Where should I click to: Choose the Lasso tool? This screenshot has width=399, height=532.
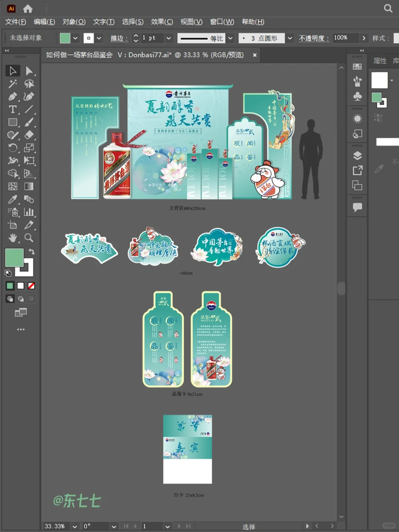click(x=29, y=84)
